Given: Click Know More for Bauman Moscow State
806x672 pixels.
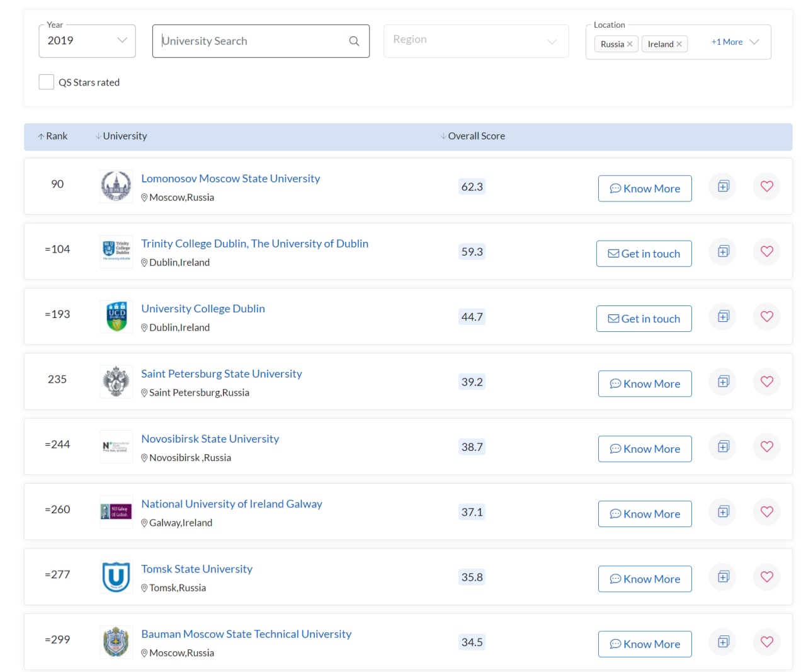Looking at the screenshot, I should pyautogui.click(x=645, y=644).
